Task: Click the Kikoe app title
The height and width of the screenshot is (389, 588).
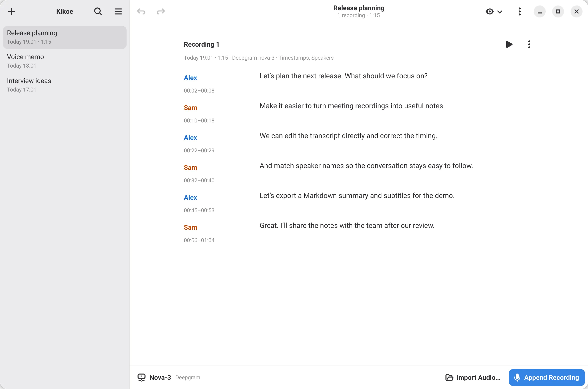Action: [x=65, y=11]
